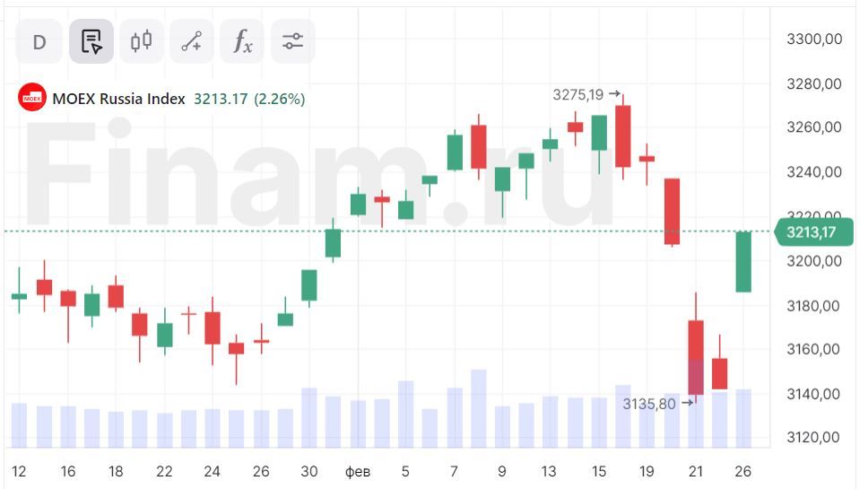Open the candlestick chart type menu
868x489 pixels.
pyautogui.click(x=142, y=41)
